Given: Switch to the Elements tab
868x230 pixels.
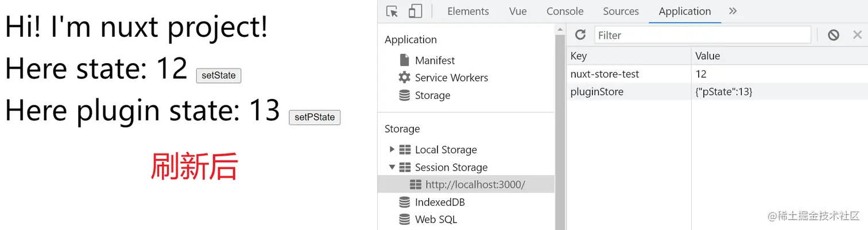Looking at the screenshot, I should tap(468, 11).
